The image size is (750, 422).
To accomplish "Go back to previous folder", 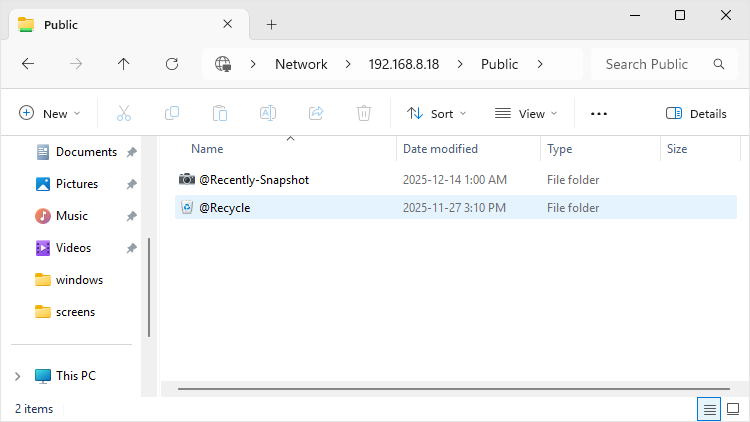I will click(x=28, y=64).
